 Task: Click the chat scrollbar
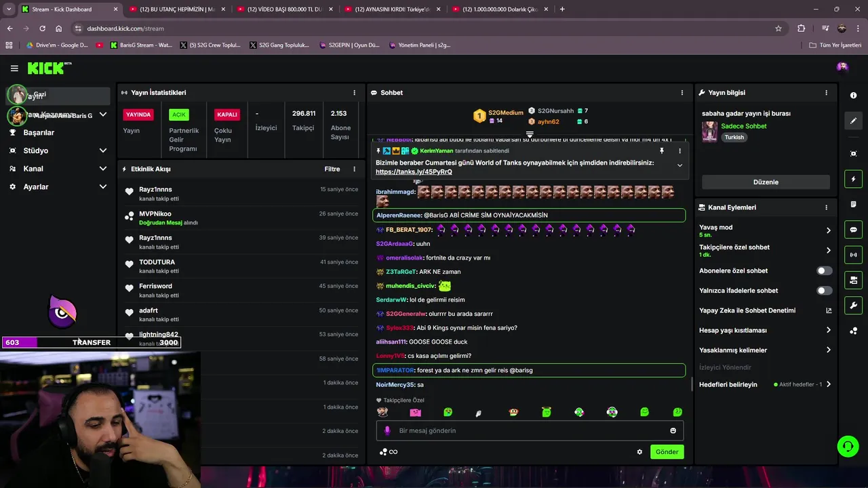(691, 384)
